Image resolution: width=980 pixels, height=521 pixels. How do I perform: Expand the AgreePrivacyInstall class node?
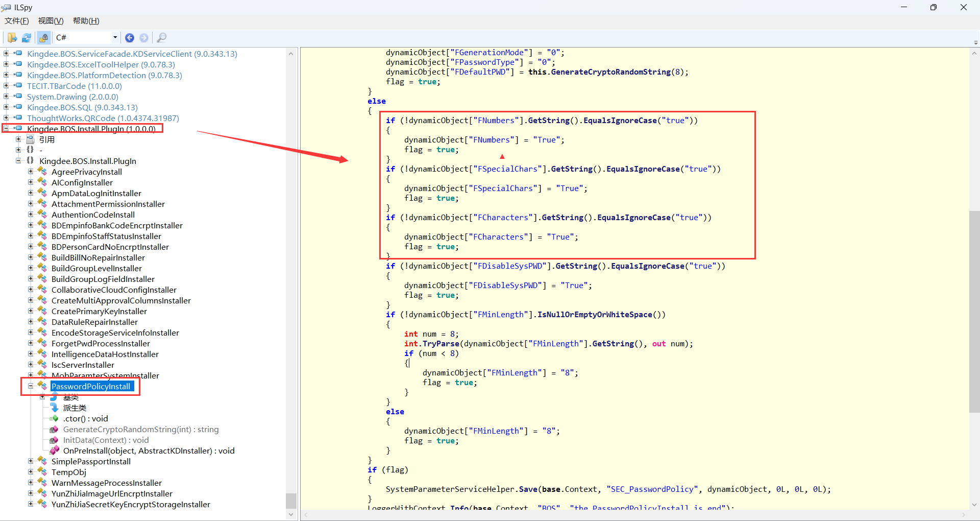pyautogui.click(x=31, y=171)
